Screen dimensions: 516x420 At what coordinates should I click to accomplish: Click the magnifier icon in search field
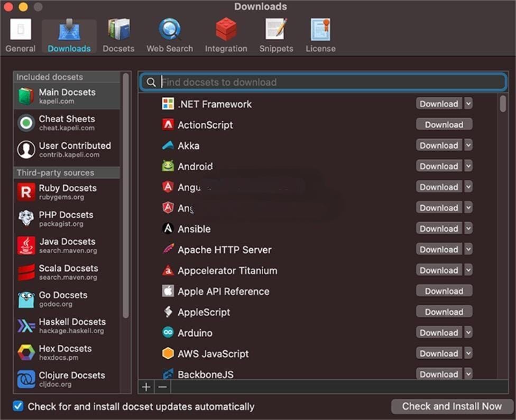point(151,83)
